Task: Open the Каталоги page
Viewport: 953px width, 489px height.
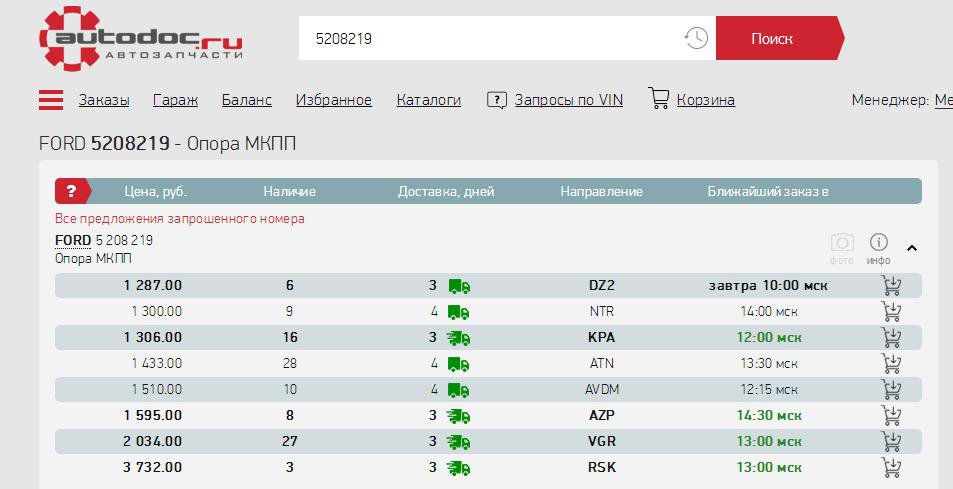Action: [428, 100]
